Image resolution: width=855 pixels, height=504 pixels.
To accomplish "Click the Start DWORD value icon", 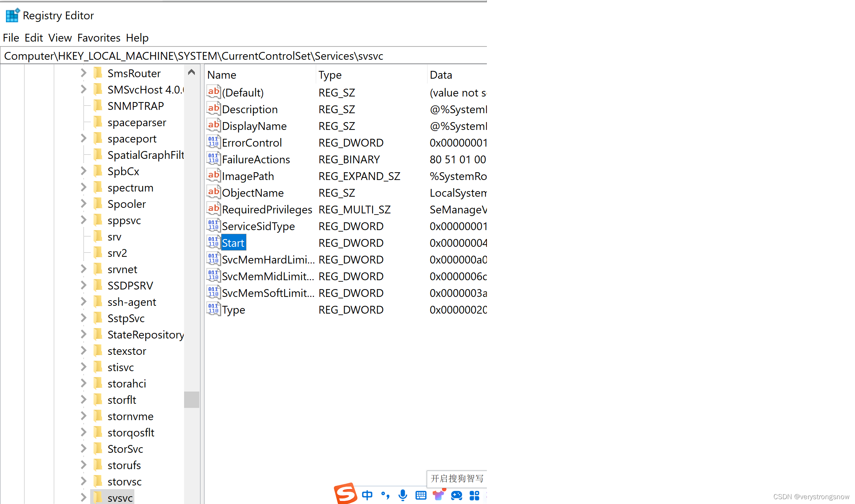I will 213,242.
